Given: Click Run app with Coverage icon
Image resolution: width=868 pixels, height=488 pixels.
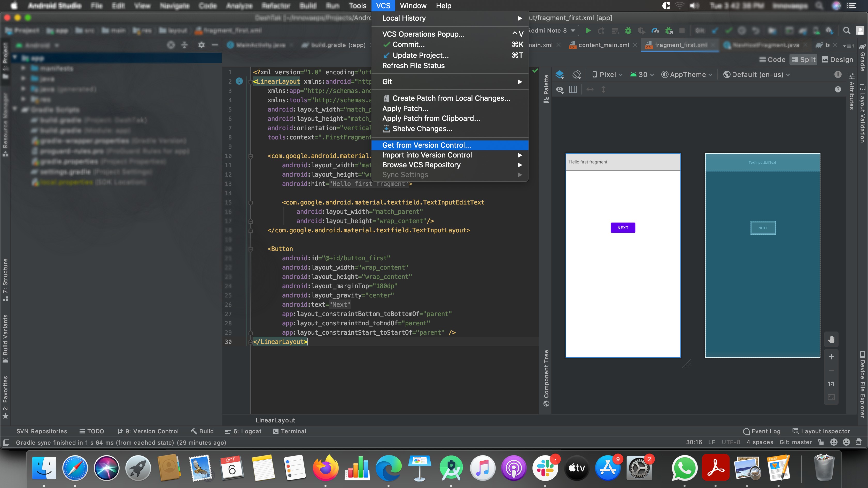Looking at the screenshot, I should pos(641,31).
